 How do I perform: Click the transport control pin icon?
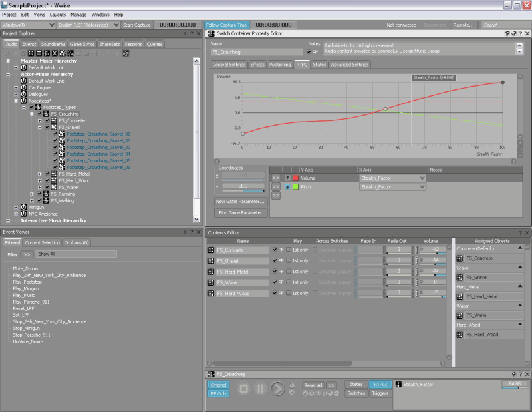pos(513,374)
